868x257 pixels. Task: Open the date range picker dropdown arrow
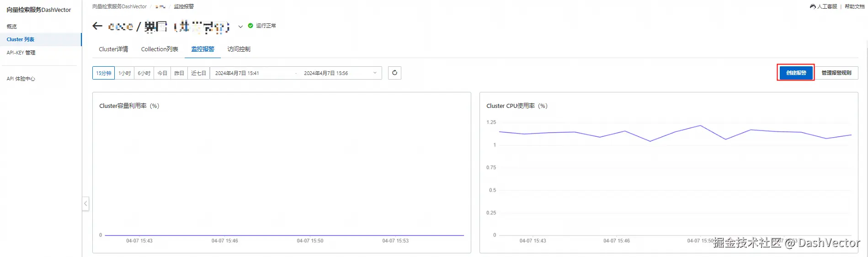(x=375, y=73)
